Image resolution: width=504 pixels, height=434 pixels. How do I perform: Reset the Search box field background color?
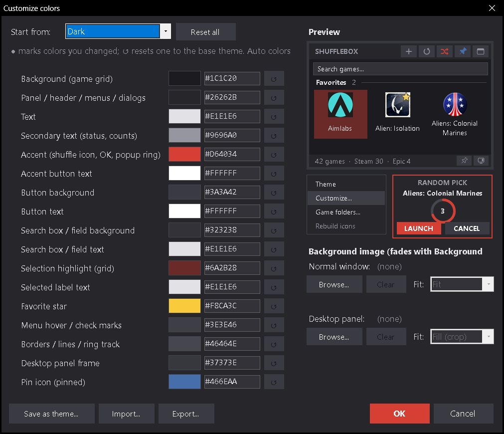pos(274,230)
